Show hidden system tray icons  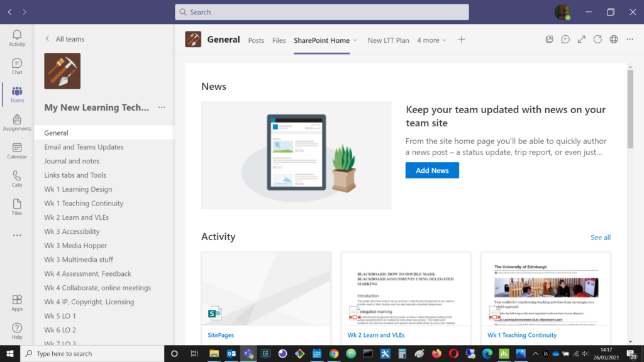[535, 353]
